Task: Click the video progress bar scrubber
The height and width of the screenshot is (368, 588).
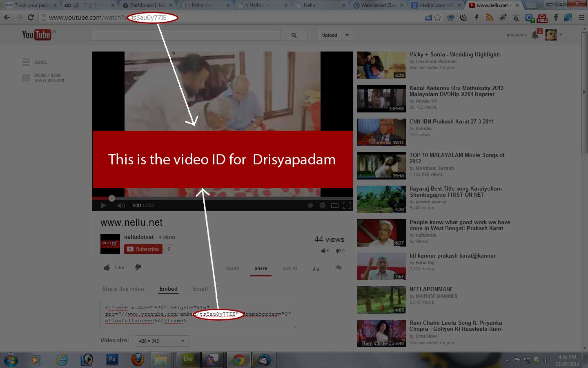Action: tap(112, 198)
